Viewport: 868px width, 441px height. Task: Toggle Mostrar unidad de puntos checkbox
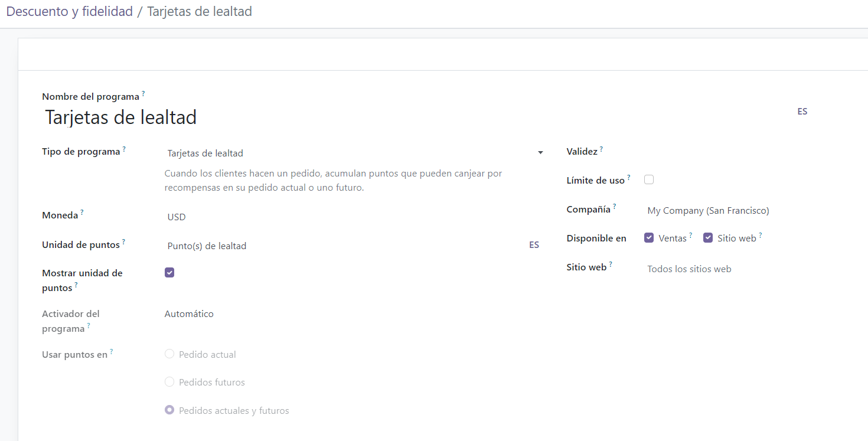[x=169, y=273]
